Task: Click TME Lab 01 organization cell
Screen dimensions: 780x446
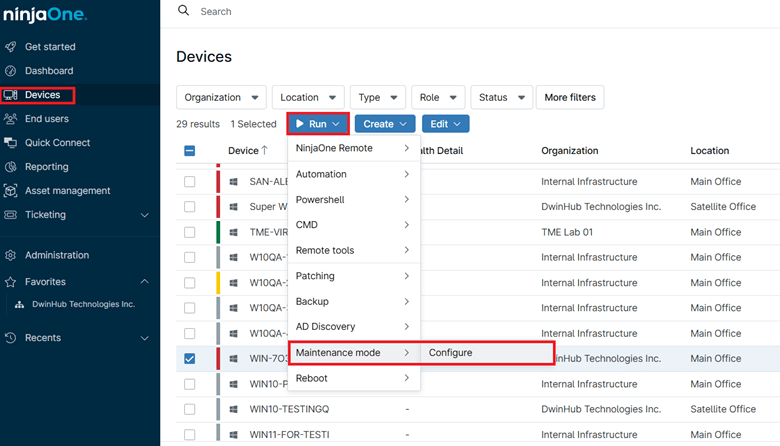Action: coord(567,232)
